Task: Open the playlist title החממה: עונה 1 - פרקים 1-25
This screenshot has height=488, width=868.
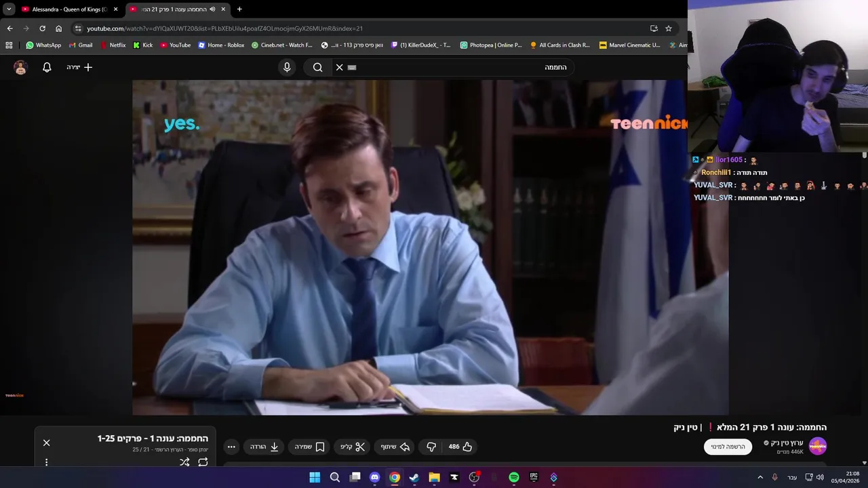Action: [x=153, y=439]
